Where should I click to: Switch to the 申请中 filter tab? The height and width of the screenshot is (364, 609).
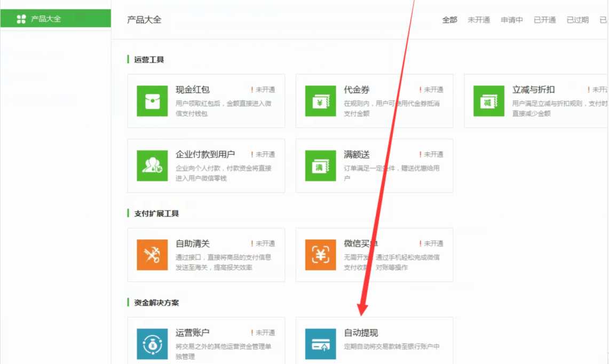click(512, 20)
